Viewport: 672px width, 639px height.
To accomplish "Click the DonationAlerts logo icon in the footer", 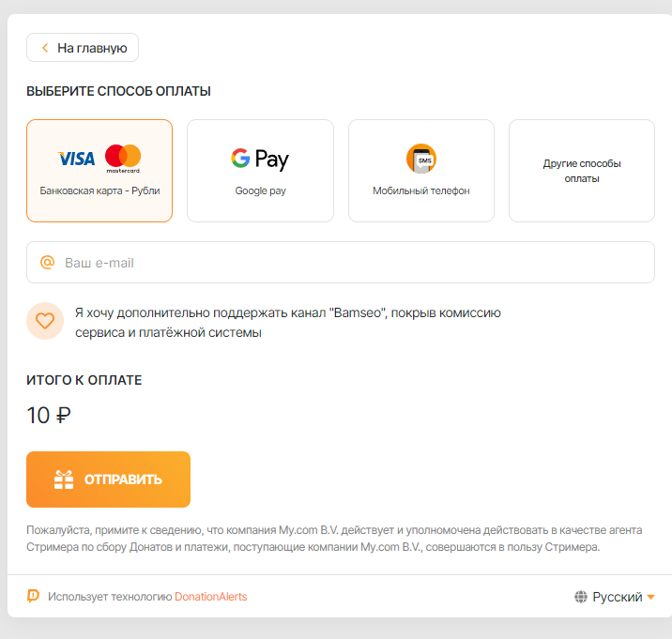I will 33,596.
